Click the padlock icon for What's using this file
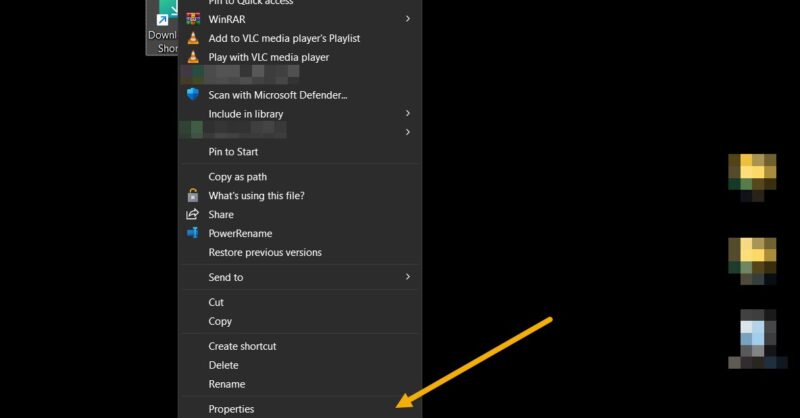 [193, 195]
